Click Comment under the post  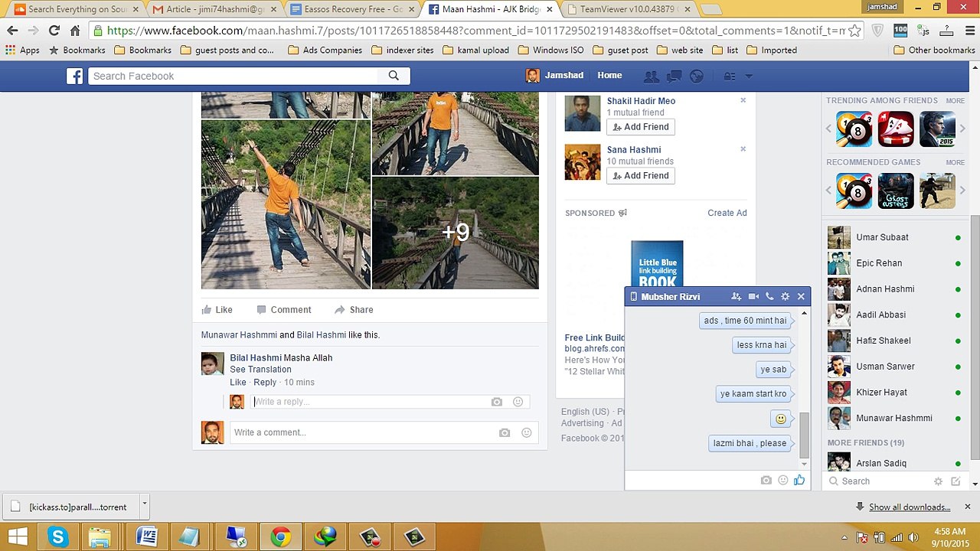pyautogui.click(x=283, y=310)
